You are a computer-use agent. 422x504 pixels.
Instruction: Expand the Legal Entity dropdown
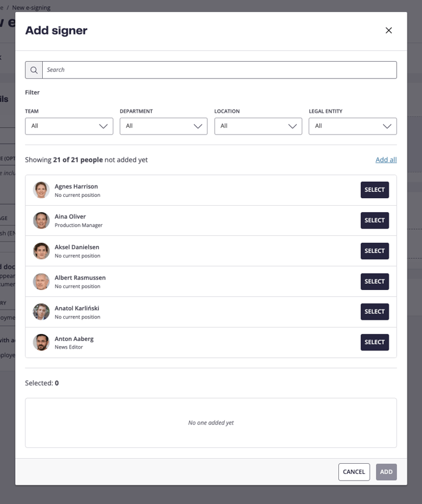(x=353, y=126)
